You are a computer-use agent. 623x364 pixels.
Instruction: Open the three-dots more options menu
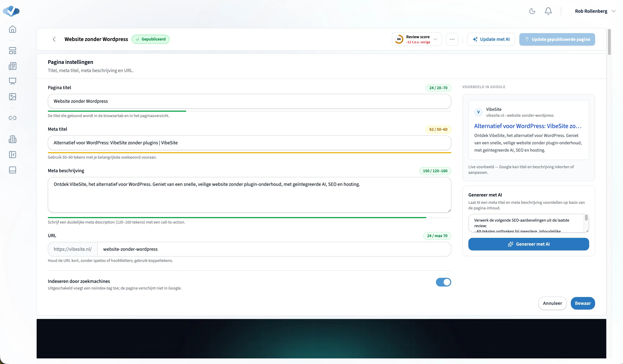click(x=452, y=39)
